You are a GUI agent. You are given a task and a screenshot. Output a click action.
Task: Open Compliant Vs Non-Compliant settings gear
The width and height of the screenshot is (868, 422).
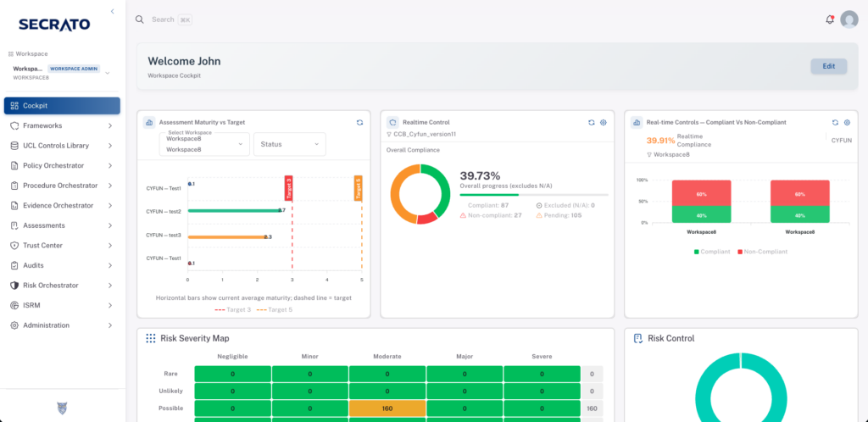(x=847, y=122)
